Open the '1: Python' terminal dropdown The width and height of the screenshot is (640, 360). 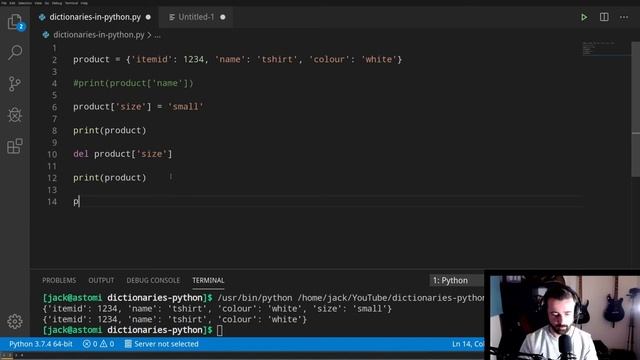[x=456, y=280]
